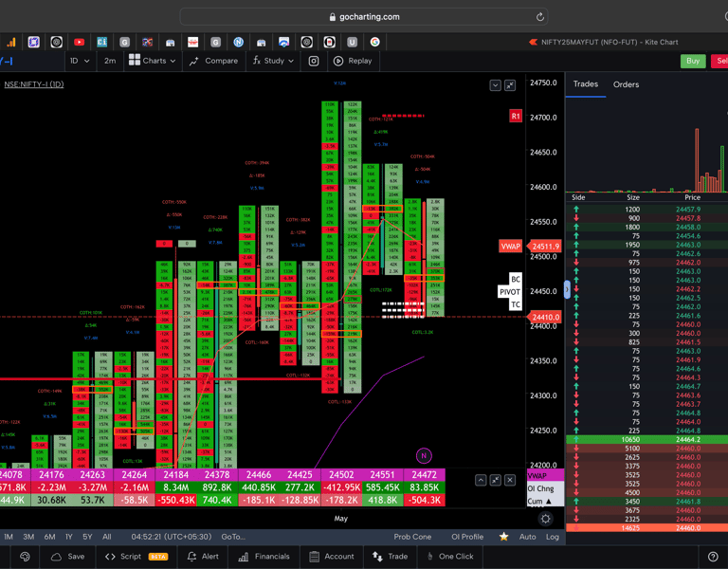
Task: Set range to 3M
Action: [x=28, y=537]
